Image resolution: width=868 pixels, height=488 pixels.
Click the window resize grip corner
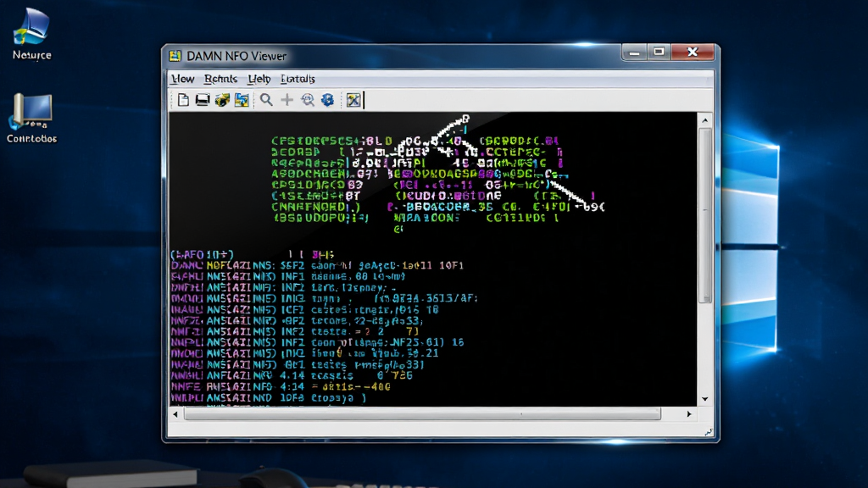[x=708, y=432]
